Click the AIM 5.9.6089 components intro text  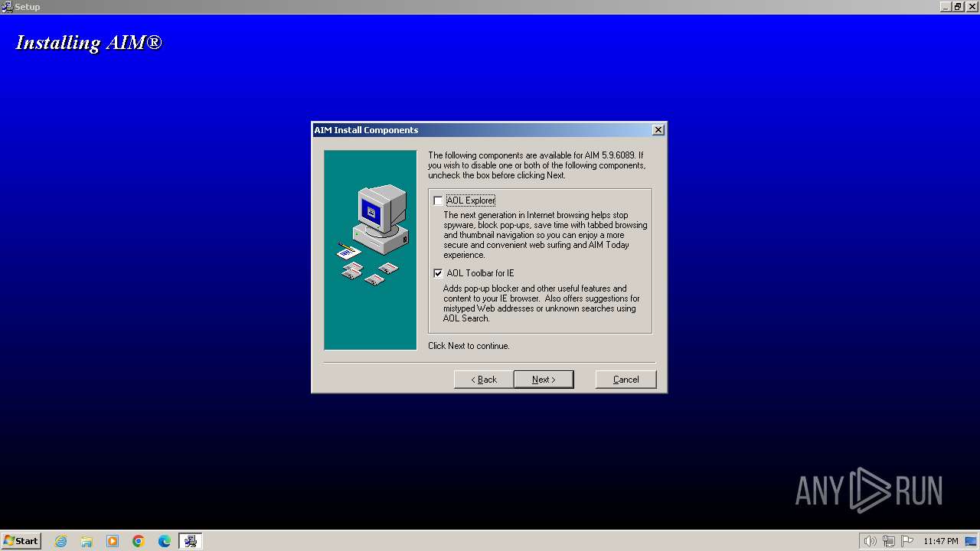click(x=537, y=165)
